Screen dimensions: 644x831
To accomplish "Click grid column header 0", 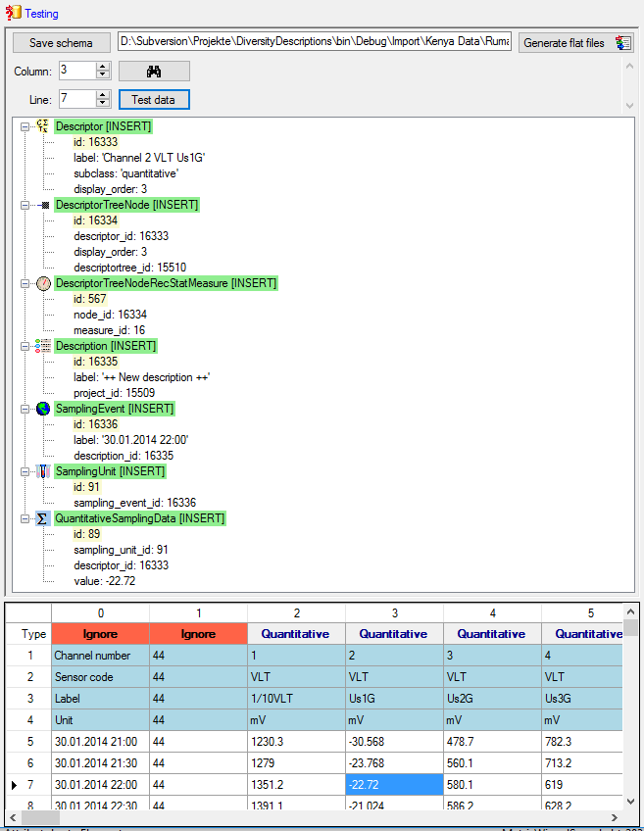I will 101,613.
